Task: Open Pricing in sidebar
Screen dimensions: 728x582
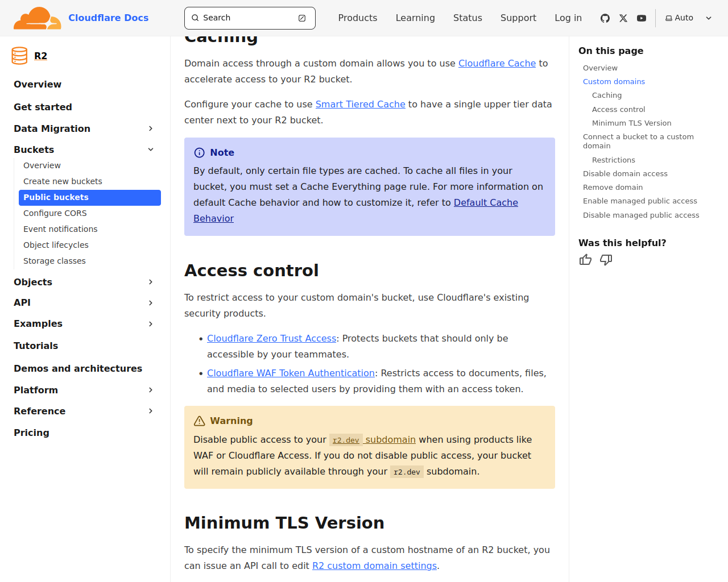Action: coord(31,433)
